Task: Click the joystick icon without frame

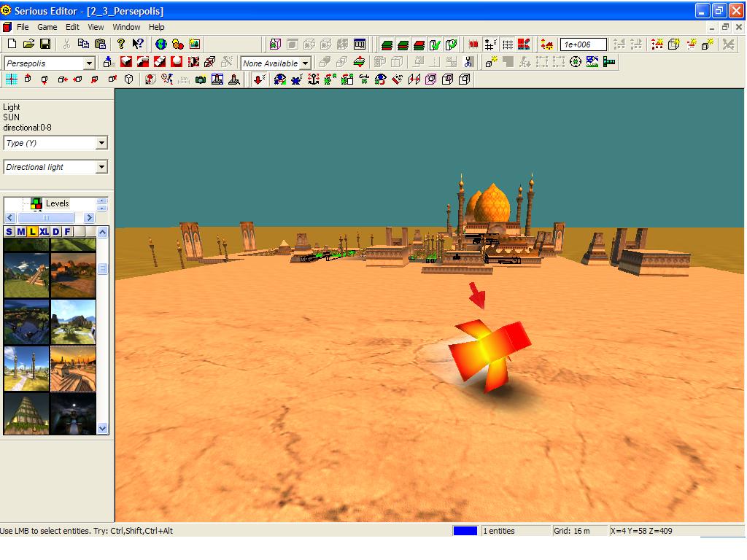Action: click(x=234, y=79)
